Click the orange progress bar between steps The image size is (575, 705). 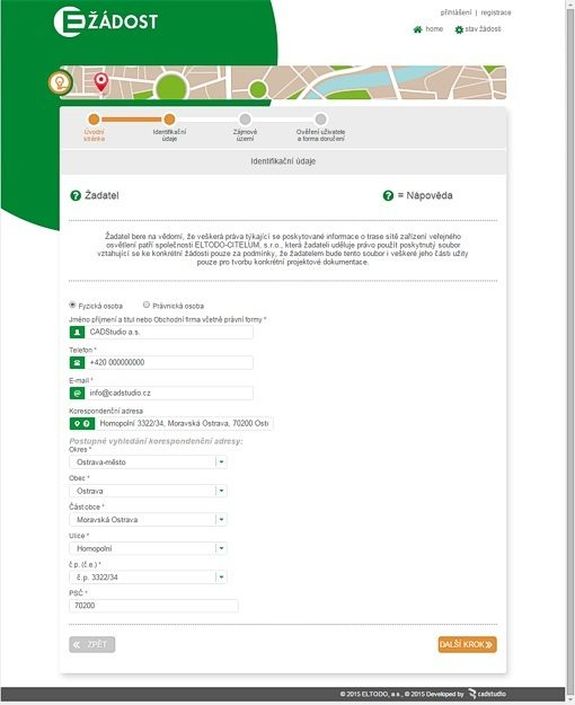tap(131, 120)
